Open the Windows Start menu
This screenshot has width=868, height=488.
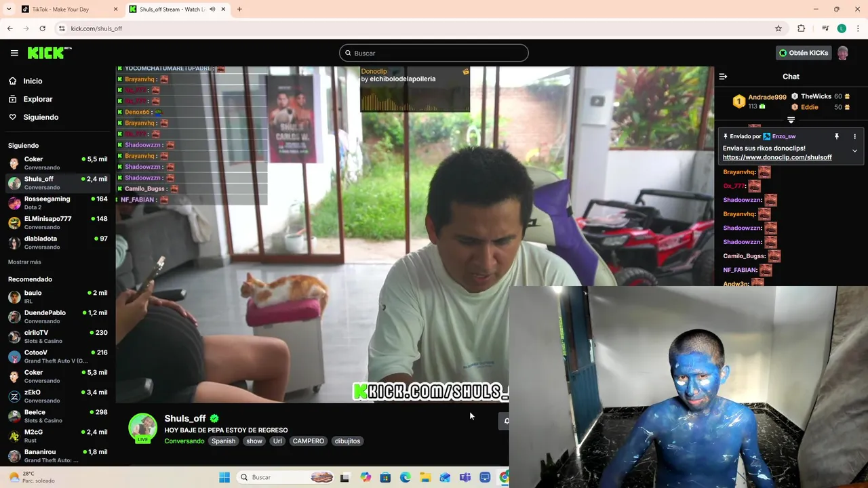tap(224, 477)
